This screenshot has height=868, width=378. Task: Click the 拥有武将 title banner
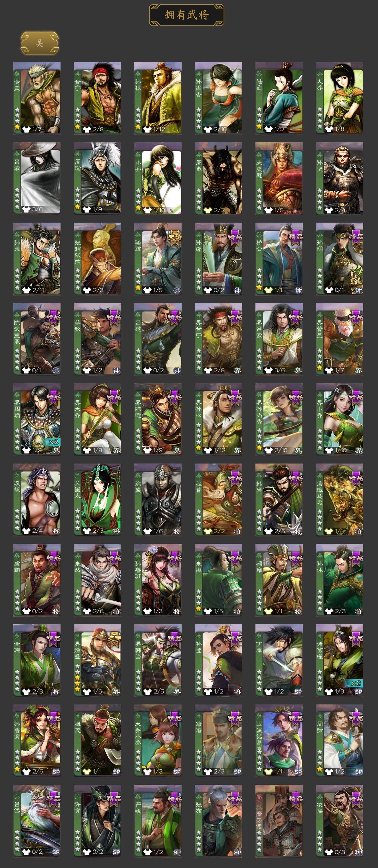click(187, 15)
